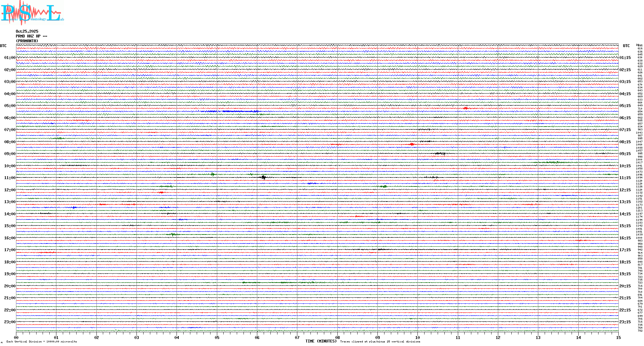644x346 pixels.
Task: Select the 05:00 hour label on left
Action: pyautogui.click(x=10, y=106)
